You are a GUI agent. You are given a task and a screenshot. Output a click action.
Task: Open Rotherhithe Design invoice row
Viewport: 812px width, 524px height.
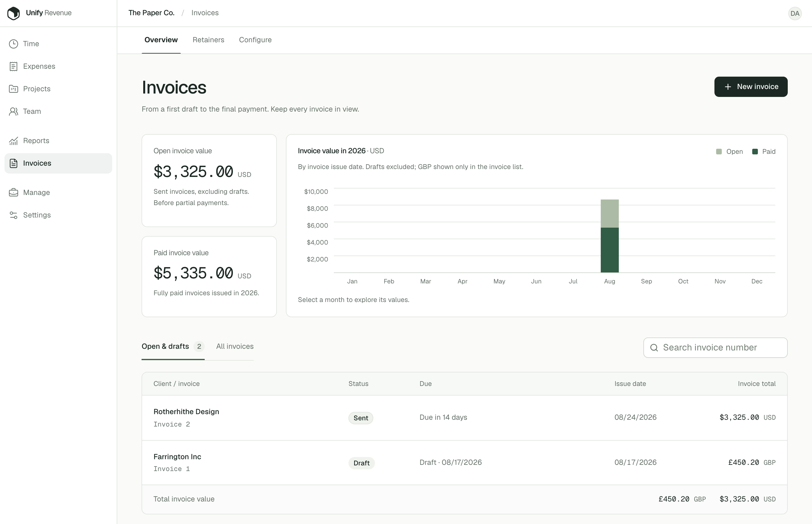(x=464, y=418)
